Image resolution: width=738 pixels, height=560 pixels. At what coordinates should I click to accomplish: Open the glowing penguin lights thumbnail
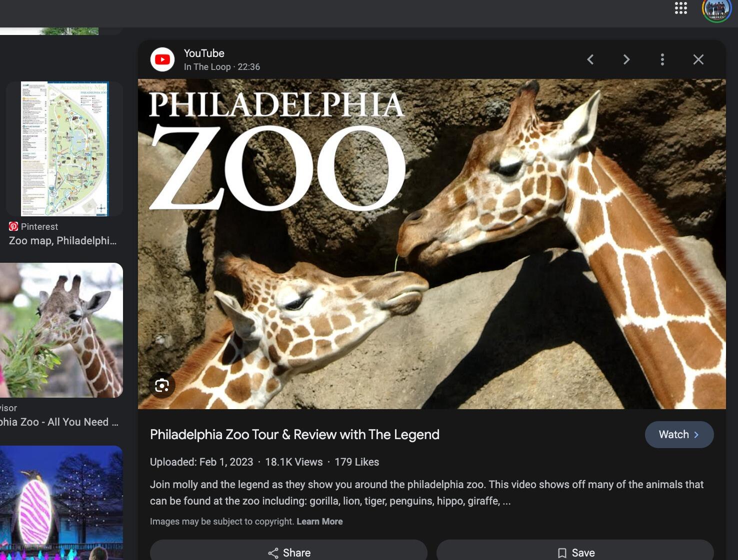61,503
